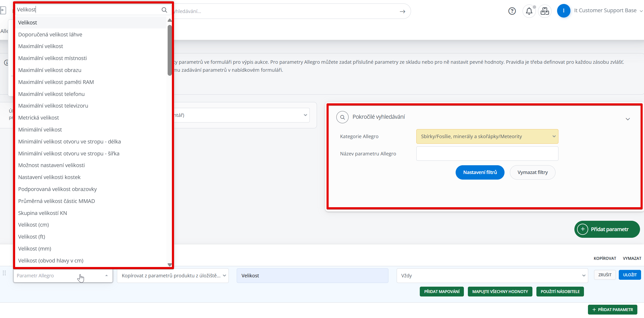Click the sidebar collapse icon at top left
644x318 pixels.
[3, 11]
